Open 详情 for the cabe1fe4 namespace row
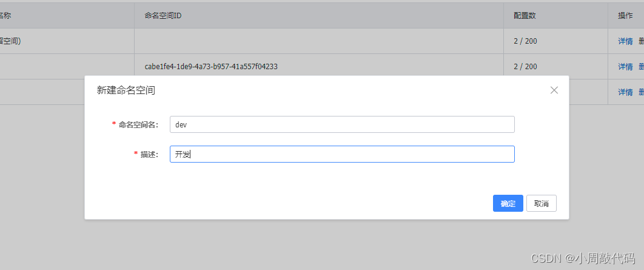Image resolution: width=644 pixels, height=270 pixels. point(625,67)
